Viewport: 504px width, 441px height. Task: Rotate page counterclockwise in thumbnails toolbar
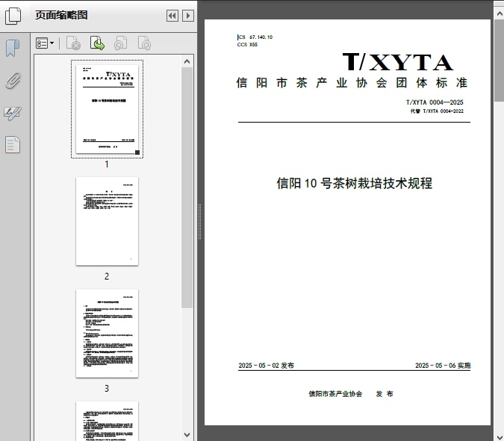coord(120,44)
